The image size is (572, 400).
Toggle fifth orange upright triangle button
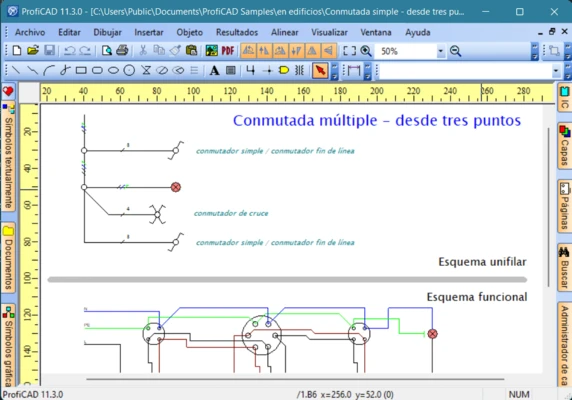click(x=312, y=51)
